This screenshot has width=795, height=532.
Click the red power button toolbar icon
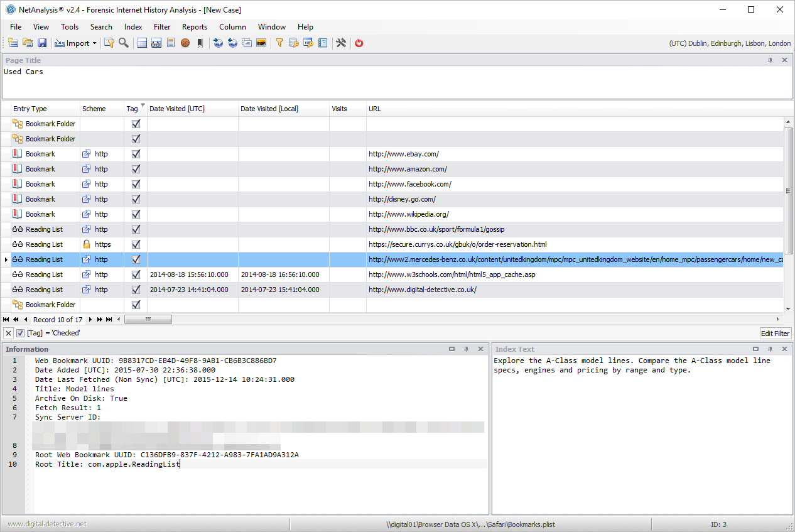(359, 43)
